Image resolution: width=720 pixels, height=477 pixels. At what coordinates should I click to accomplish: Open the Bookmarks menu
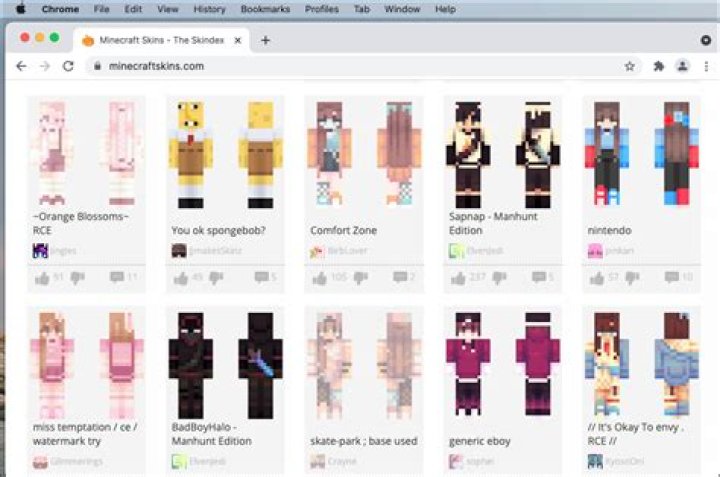(x=264, y=9)
